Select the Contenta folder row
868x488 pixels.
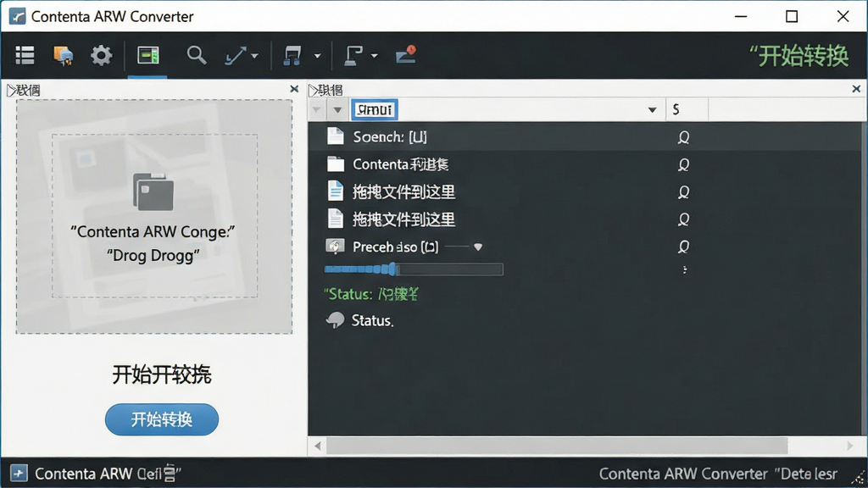click(585, 164)
